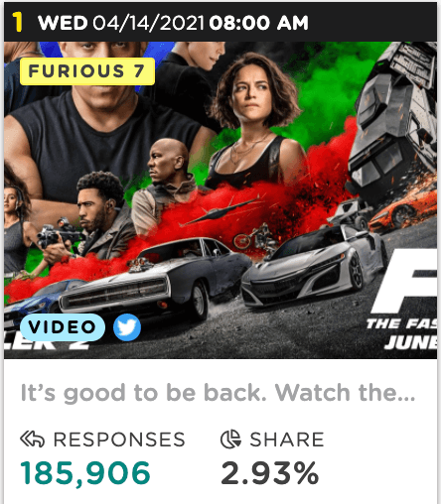Click the Responses reply-arrows icon
Viewport: 441px width, 504px height.
pyautogui.click(x=32, y=440)
